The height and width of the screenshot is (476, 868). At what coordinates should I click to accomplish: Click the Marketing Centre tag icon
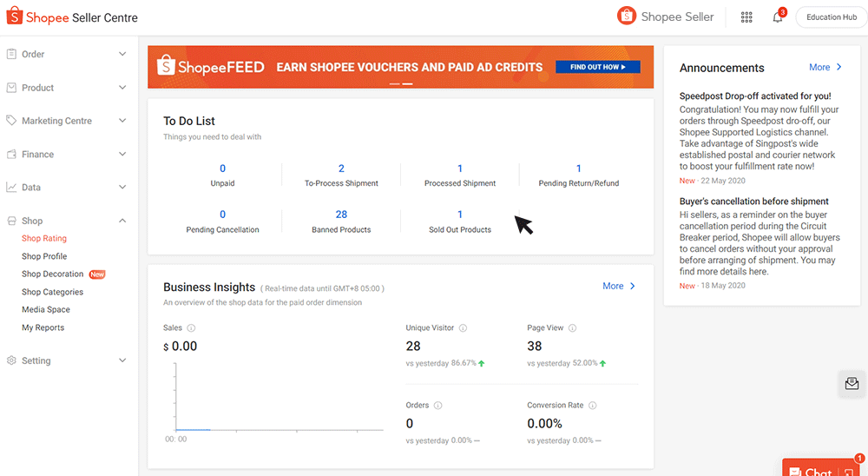click(x=11, y=120)
